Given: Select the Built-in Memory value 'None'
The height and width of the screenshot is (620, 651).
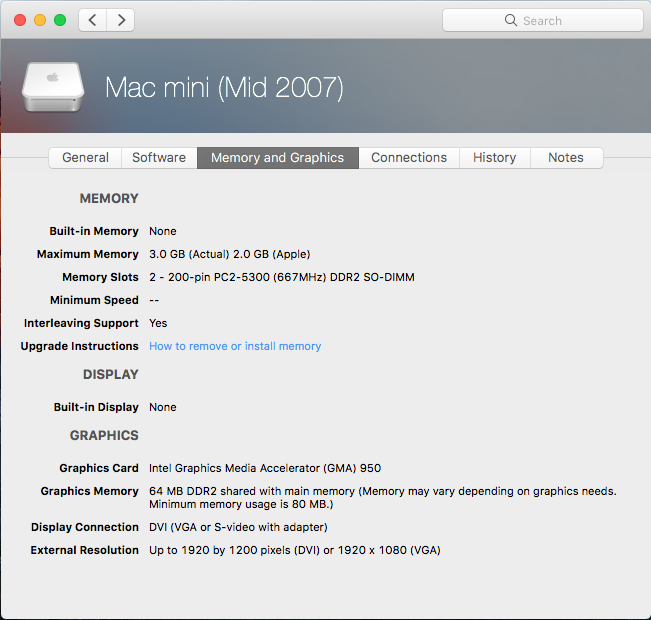Looking at the screenshot, I should pos(163,231).
